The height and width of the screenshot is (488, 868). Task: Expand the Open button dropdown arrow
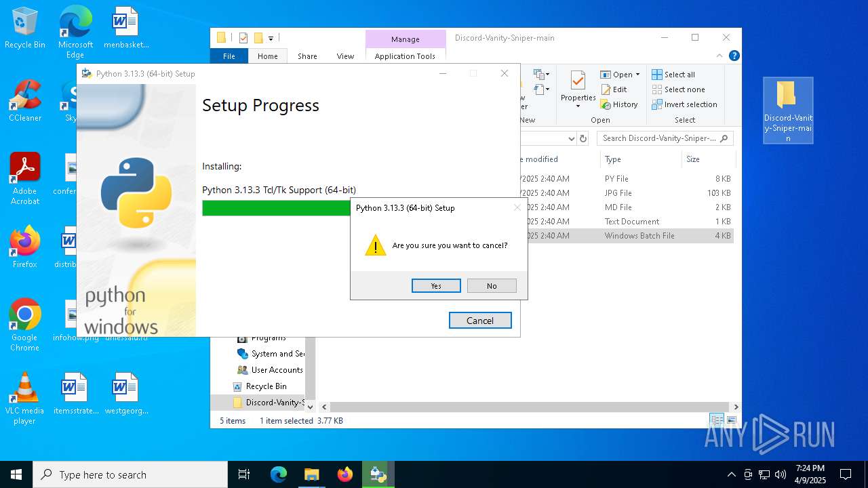(x=637, y=75)
